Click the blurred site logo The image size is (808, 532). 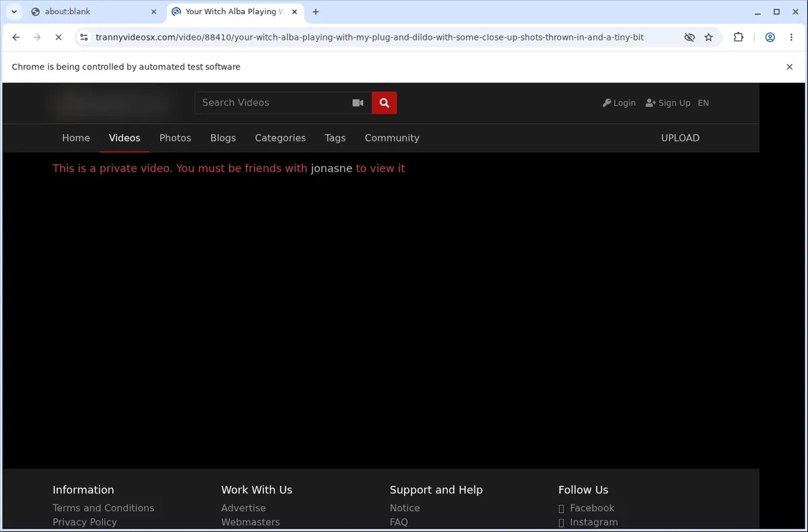coord(111,103)
